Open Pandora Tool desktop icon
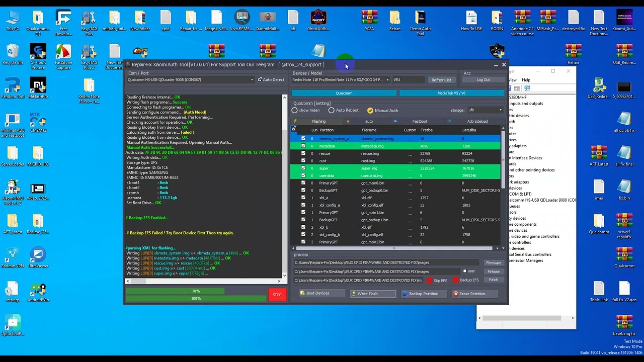Screen dimensions: 644x362 click(13, 88)
